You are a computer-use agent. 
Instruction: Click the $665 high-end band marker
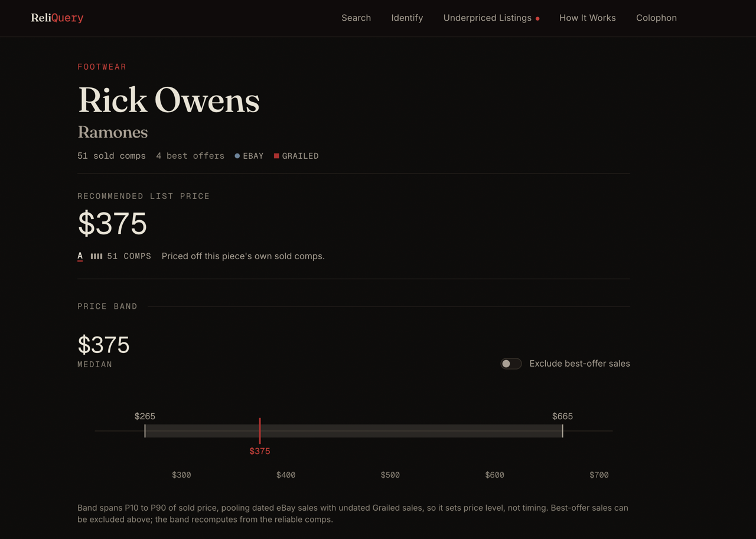coord(562,431)
